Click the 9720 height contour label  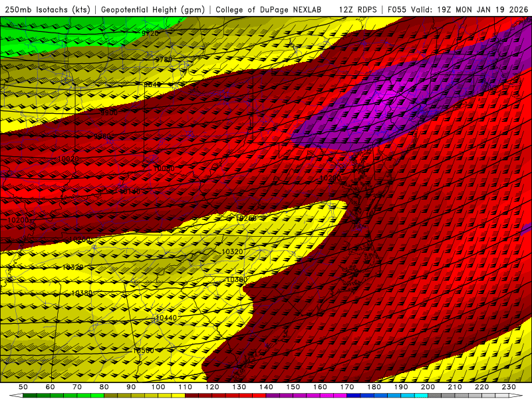(x=150, y=33)
